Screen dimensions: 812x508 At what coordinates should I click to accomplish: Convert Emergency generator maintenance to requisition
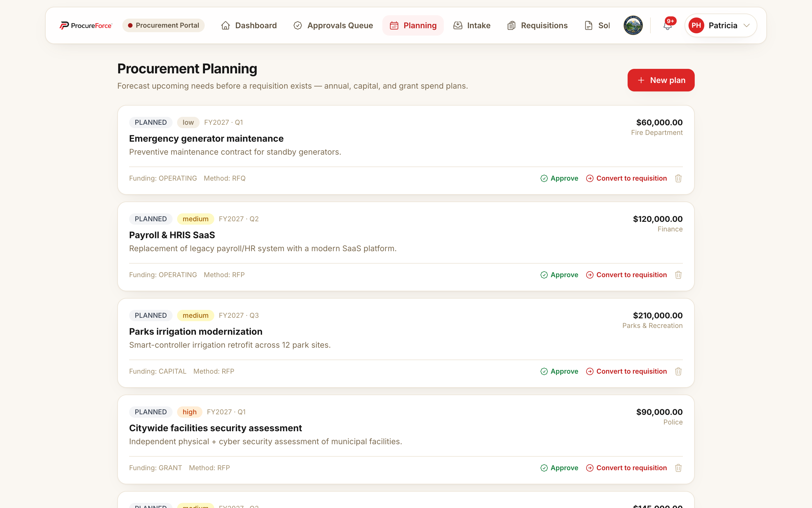point(626,178)
